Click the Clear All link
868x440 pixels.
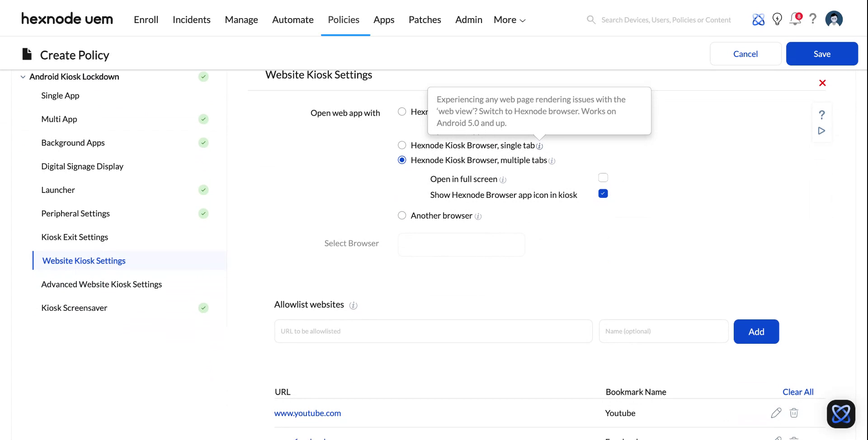coord(797,392)
